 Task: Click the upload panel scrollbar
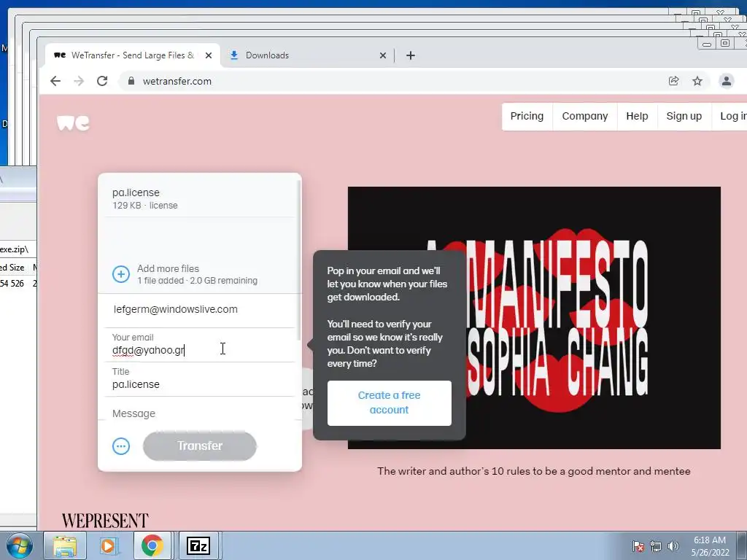(x=299, y=260)
